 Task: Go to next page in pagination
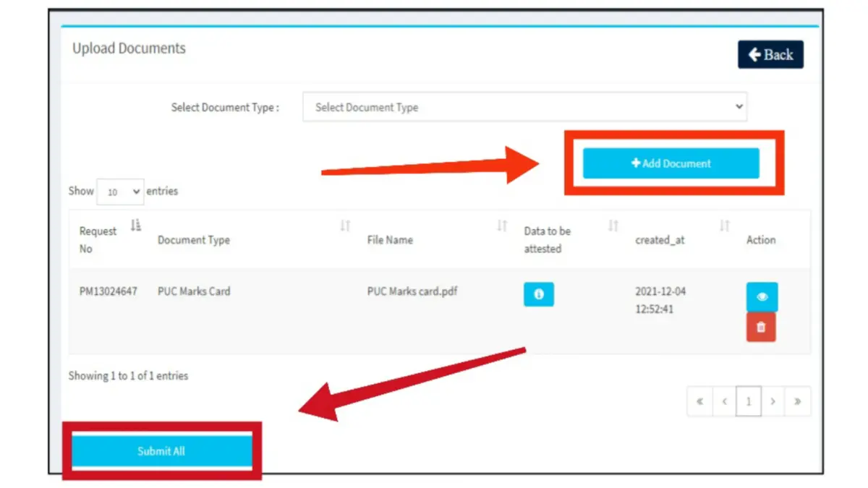[x=773, y=402]
